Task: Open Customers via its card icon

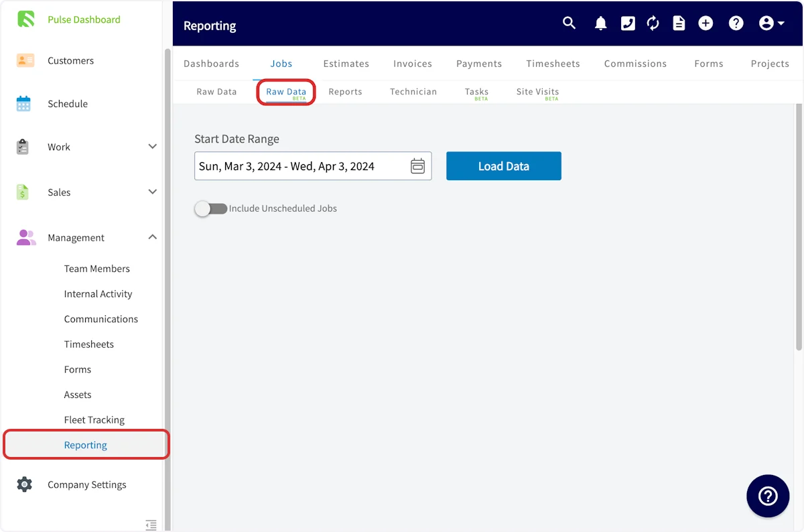Action: point(25,60)
